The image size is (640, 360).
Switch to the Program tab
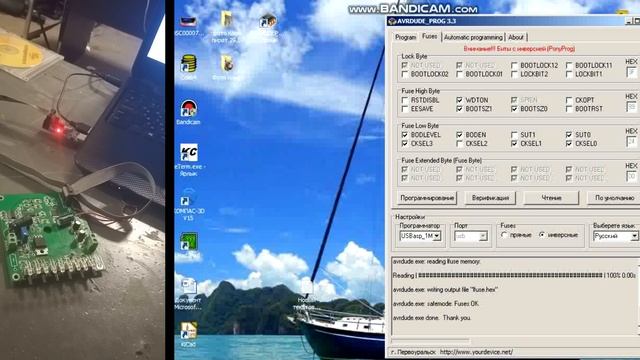click(x=405, y=37)
